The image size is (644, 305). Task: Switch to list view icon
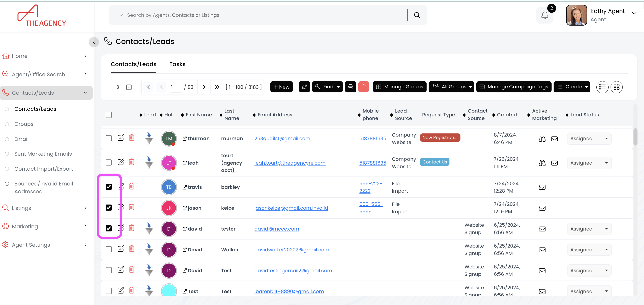pos(602,87)
